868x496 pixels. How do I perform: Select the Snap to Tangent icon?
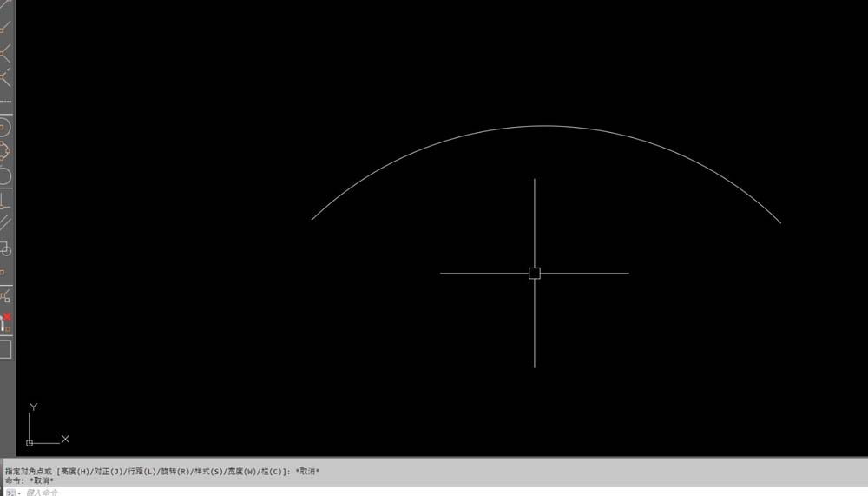(5, 175)
